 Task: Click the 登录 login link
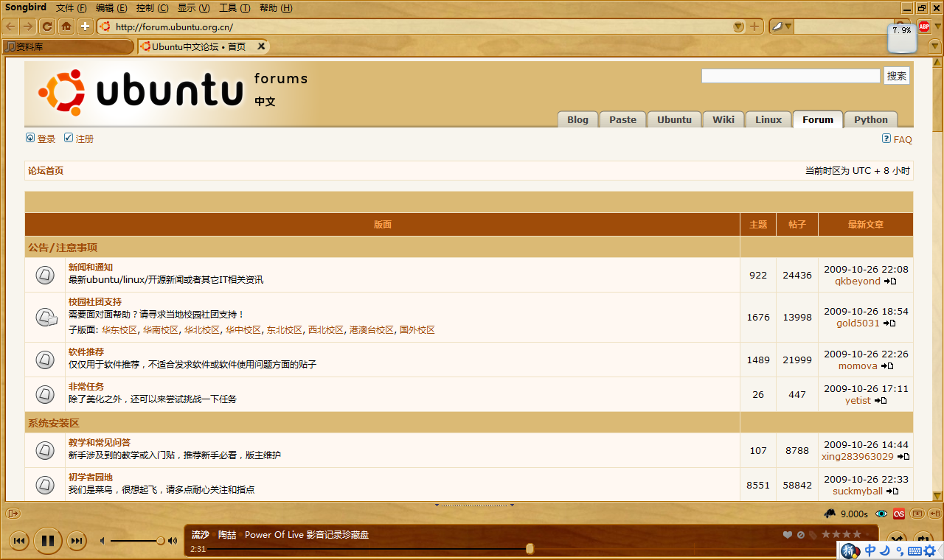click(x=46, y=139)
